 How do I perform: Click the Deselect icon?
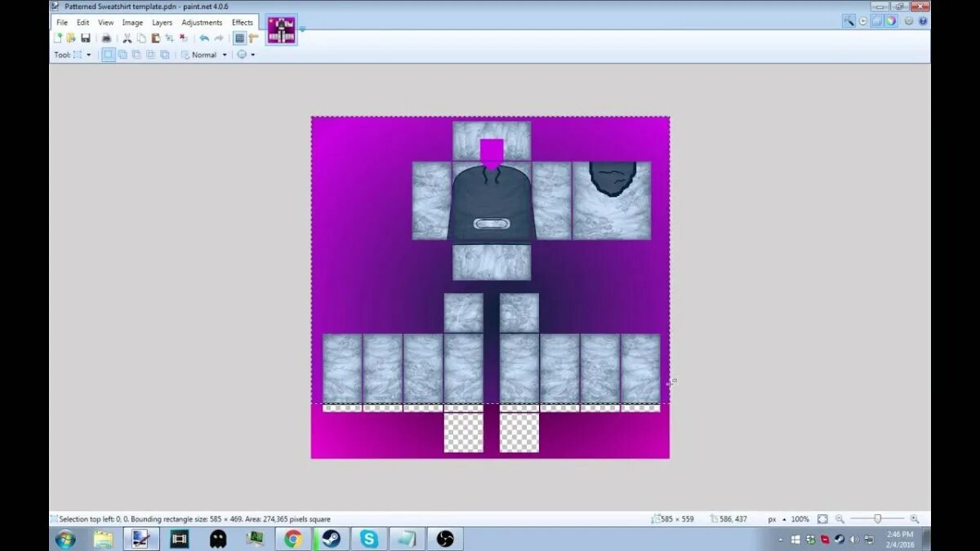click(183, 38)
